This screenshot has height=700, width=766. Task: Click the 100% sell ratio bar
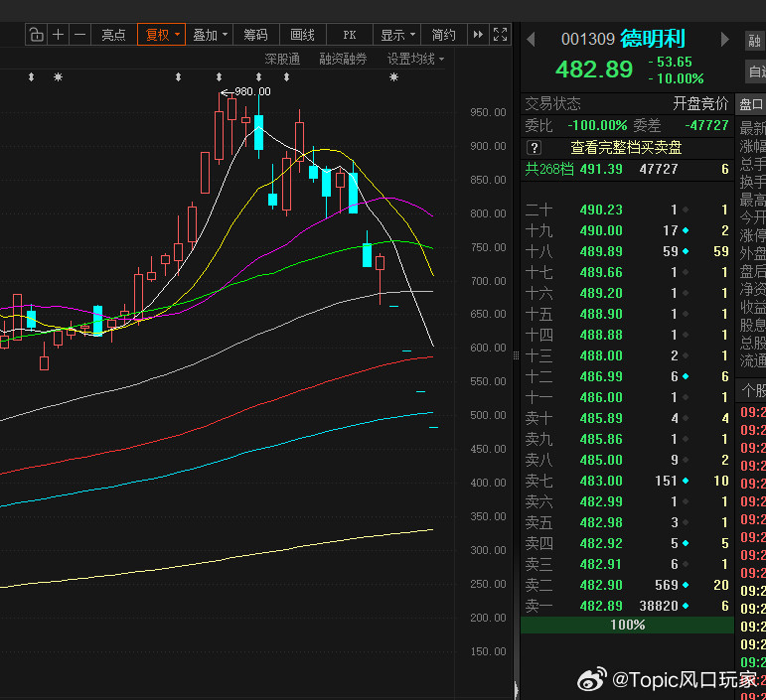[627, 626]
